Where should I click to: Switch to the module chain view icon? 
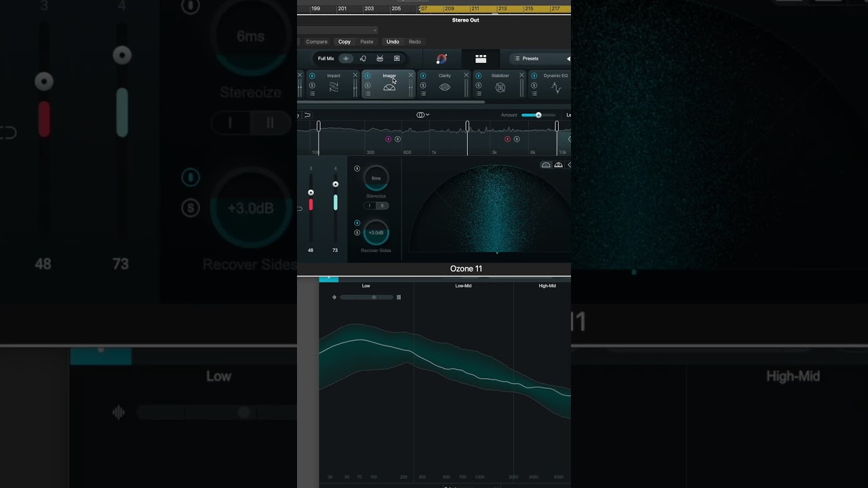(x=481, y=59)
